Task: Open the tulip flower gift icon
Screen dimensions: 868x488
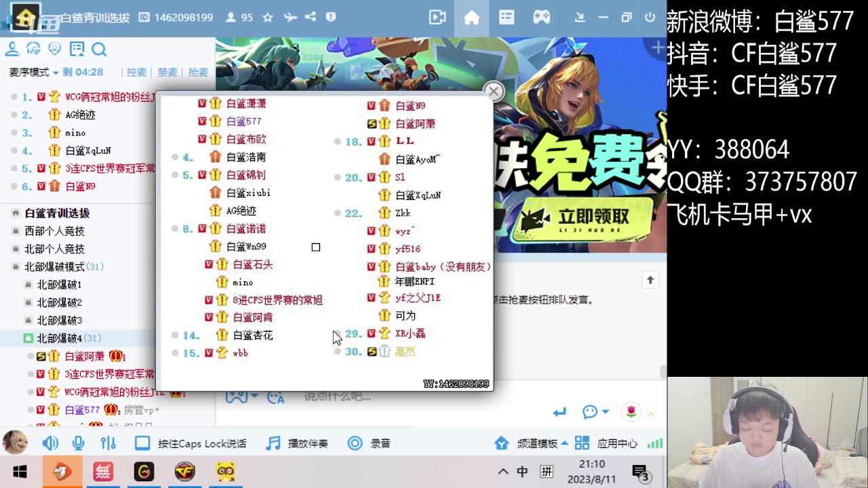Action: click(x=631, y=411)
